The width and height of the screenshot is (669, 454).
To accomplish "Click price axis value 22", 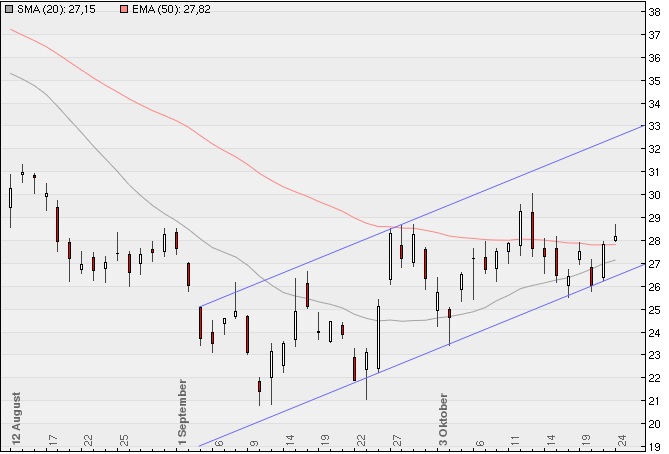I will (654, 378).
